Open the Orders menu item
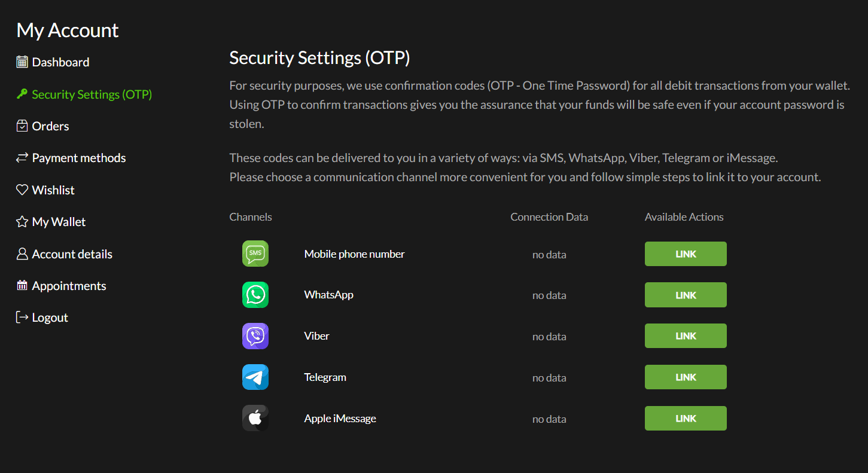Screen dimensions: 868x473 coord(50,126)
